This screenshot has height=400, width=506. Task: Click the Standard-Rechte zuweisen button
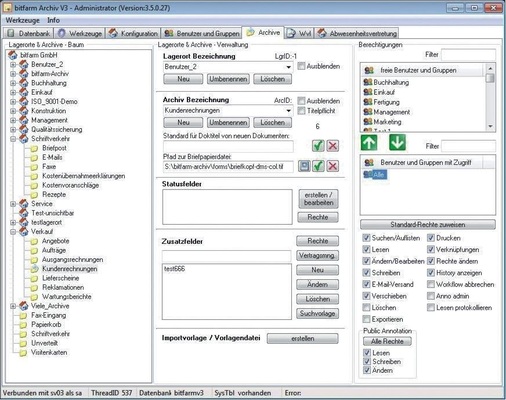point(428,224)
